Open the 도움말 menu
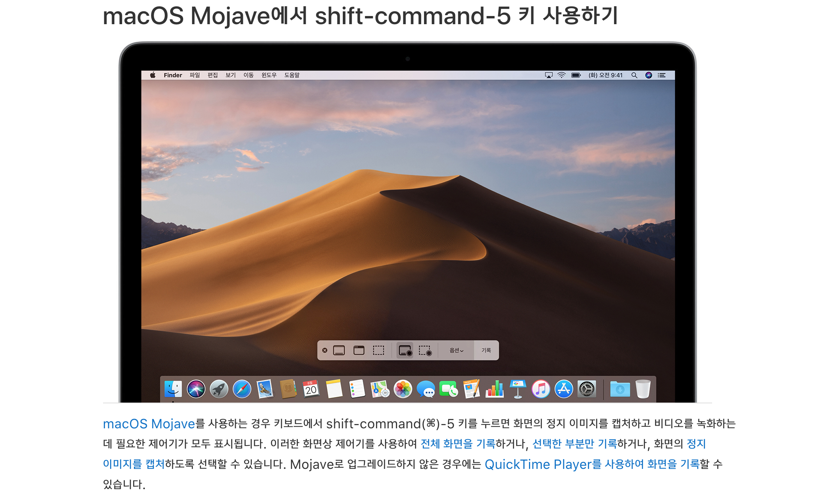 pos(292,75)
